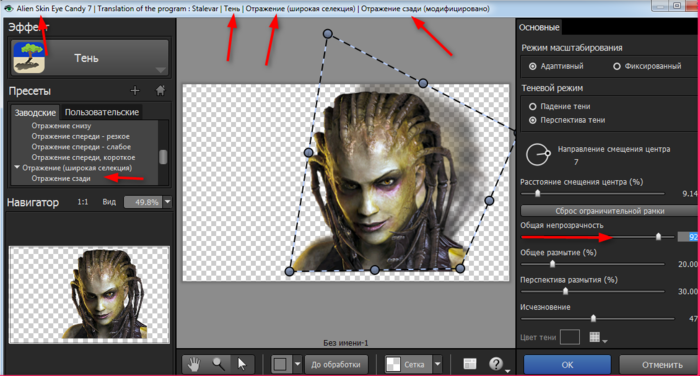Click the plus icon to add preset

point(135,91)
